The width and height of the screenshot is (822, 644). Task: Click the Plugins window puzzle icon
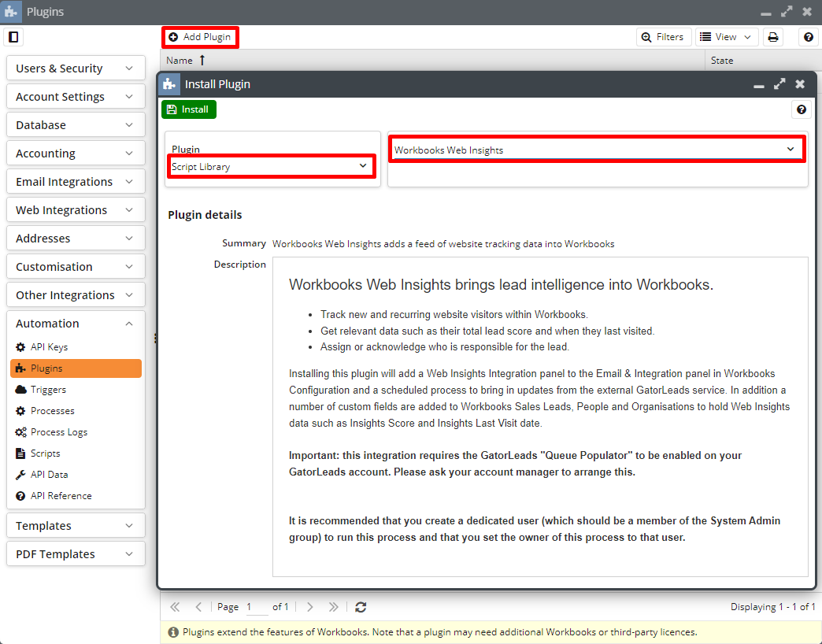pos(11,12)
